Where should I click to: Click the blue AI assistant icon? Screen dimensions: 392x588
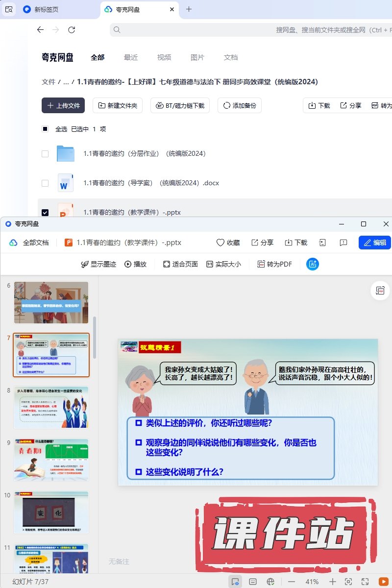pyautogui.click(x=313, y=264)
